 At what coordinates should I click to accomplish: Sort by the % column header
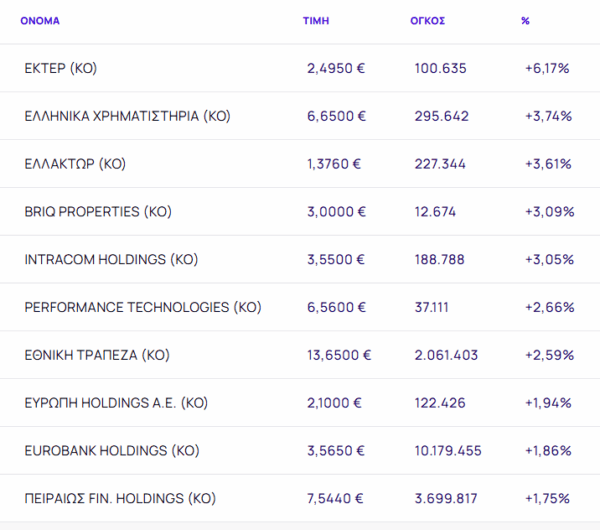(525, 20)
